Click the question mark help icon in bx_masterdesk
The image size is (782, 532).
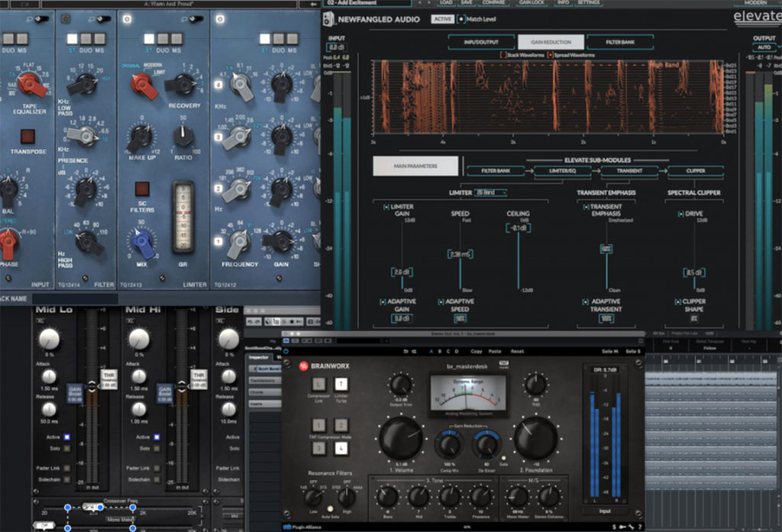point(638,525)
